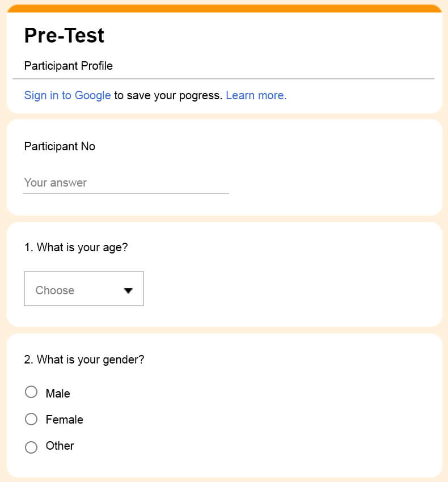Viewport: 448px width, 482px height.
Task: Click the black dropdown arrow for age
Action: click(x=128, y=290)
